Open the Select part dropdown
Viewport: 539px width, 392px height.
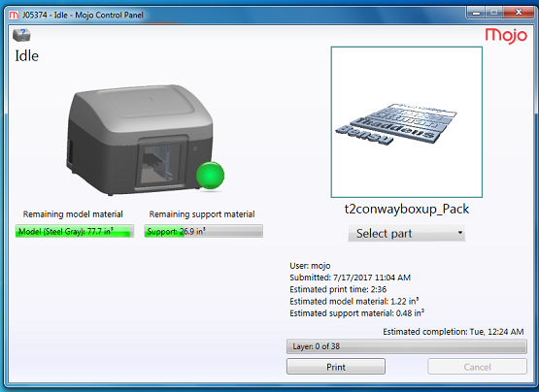point(407,233)
